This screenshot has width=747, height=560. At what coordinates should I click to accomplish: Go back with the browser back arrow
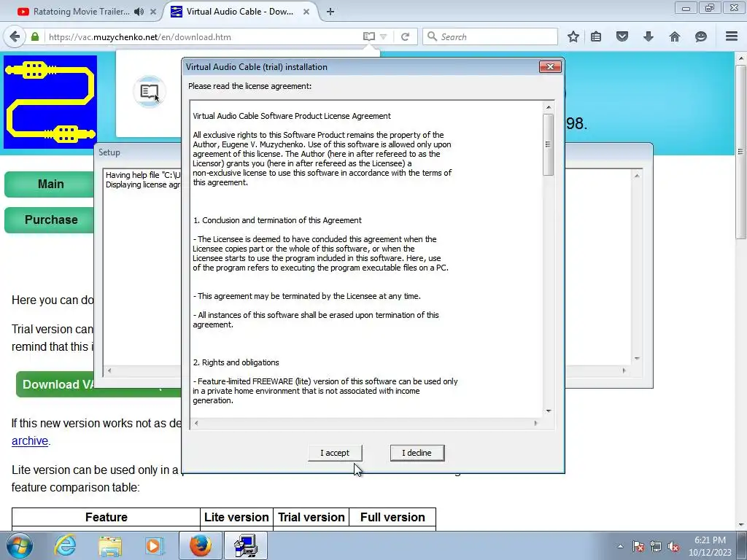pyautogui.click(x=15, y=36)
